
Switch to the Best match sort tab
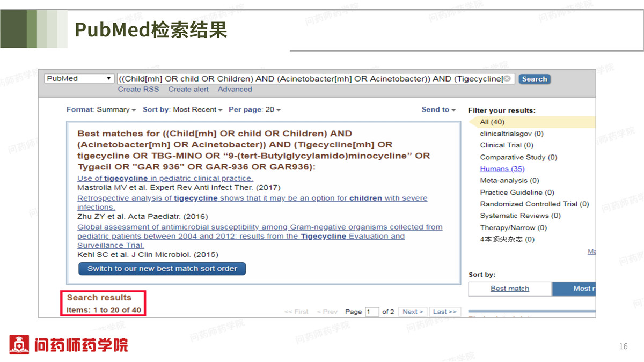(x=510, y=289)
